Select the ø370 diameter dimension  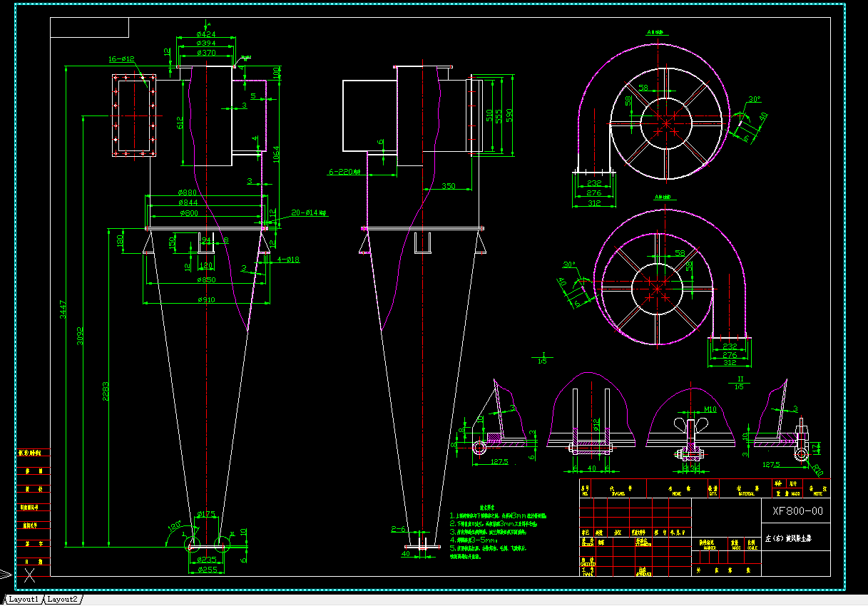coord(206,53)
